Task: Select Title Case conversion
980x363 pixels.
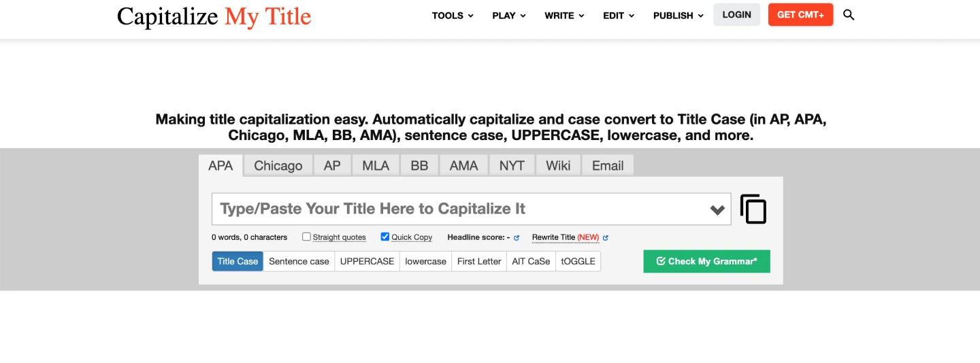Action: (x=238, y=261)
